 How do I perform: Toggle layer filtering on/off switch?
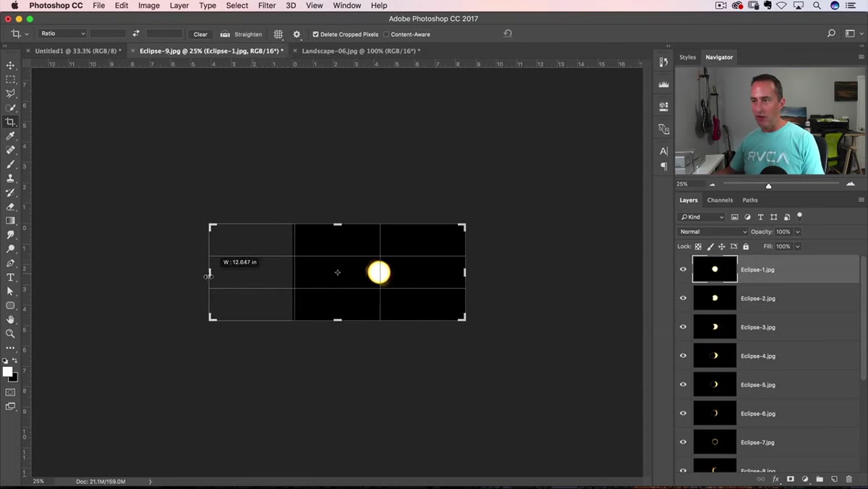(799, 216)
